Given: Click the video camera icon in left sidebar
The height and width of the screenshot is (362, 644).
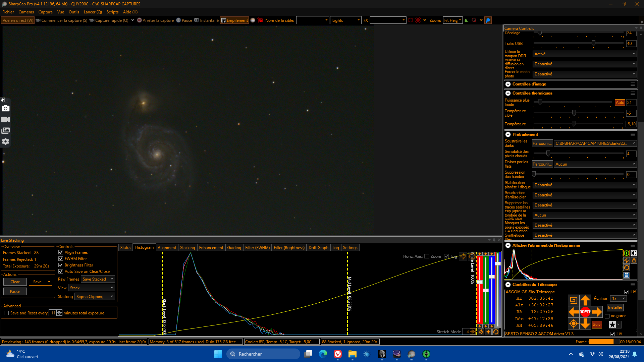Looking at the screenshot, I should [5, 120].
